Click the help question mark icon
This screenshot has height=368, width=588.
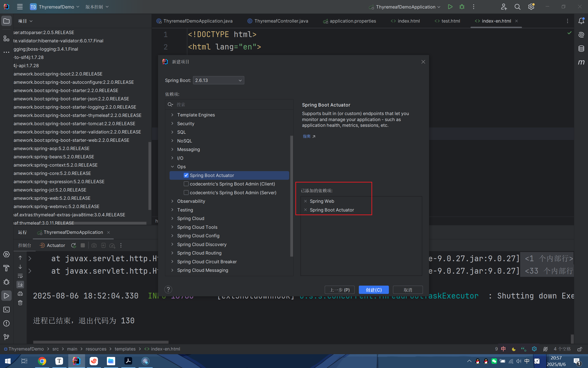[x=168, y=289]
